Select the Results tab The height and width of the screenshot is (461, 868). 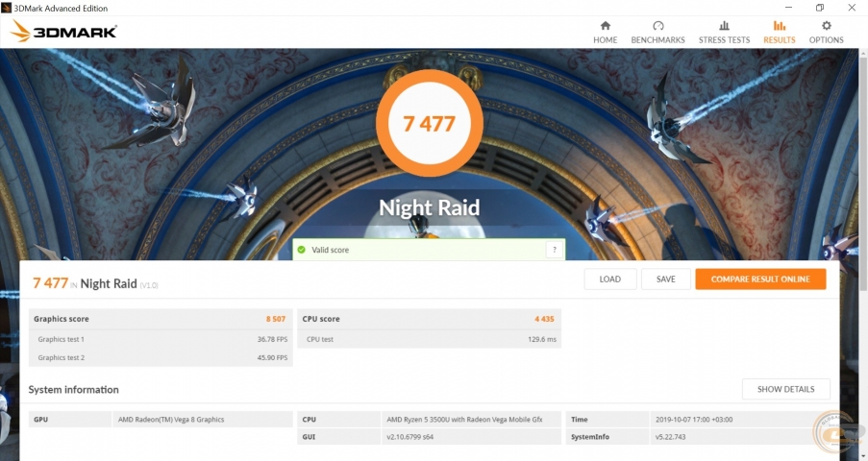(x=779, y=32)
